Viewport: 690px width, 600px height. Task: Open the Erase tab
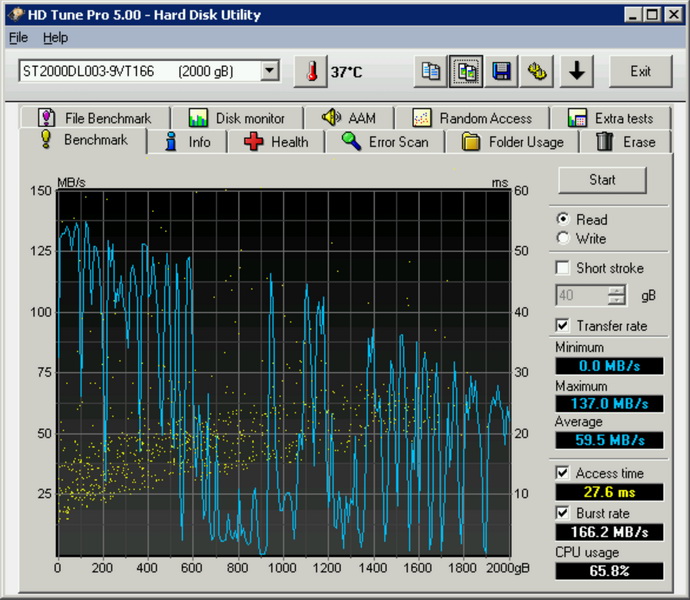point(626,142)
